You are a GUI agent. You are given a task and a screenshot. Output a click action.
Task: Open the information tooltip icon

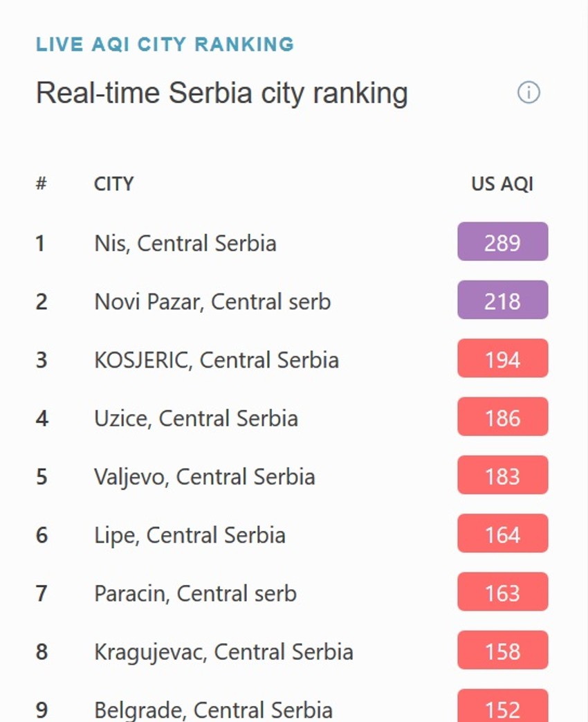coord(528,91)
